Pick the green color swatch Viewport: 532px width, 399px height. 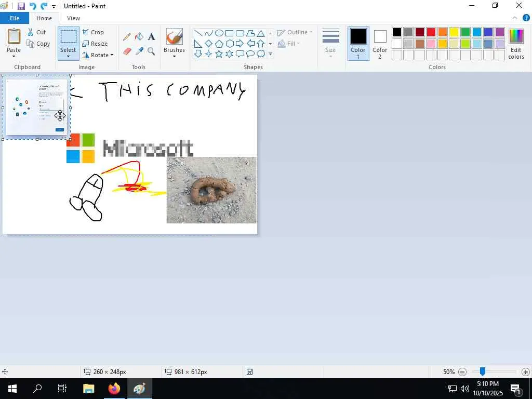465,32
